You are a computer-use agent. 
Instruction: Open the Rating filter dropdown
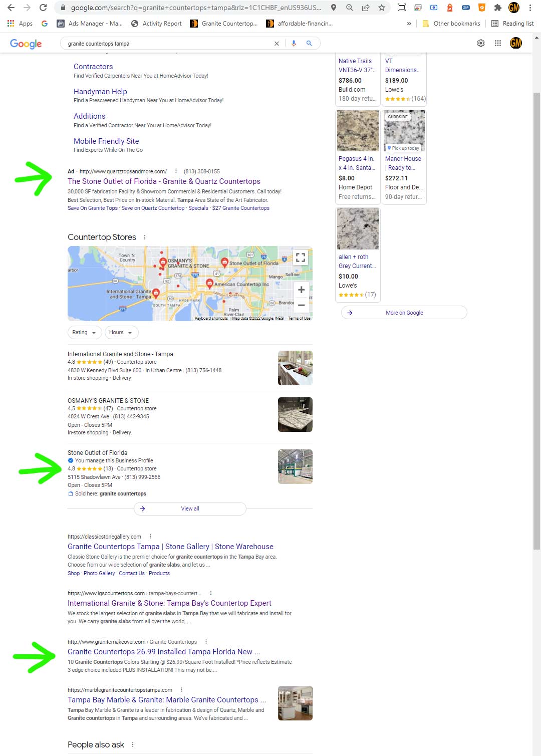point(84,333)
